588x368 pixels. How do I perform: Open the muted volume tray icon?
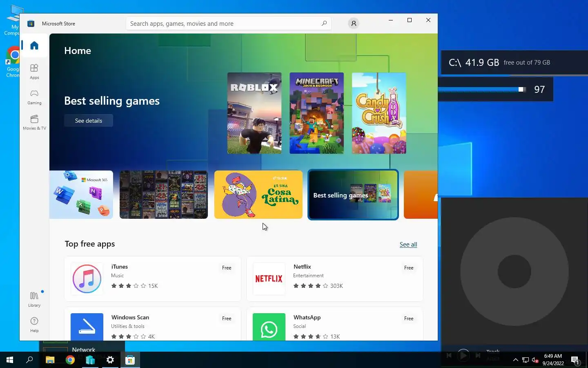click(535, 360)
